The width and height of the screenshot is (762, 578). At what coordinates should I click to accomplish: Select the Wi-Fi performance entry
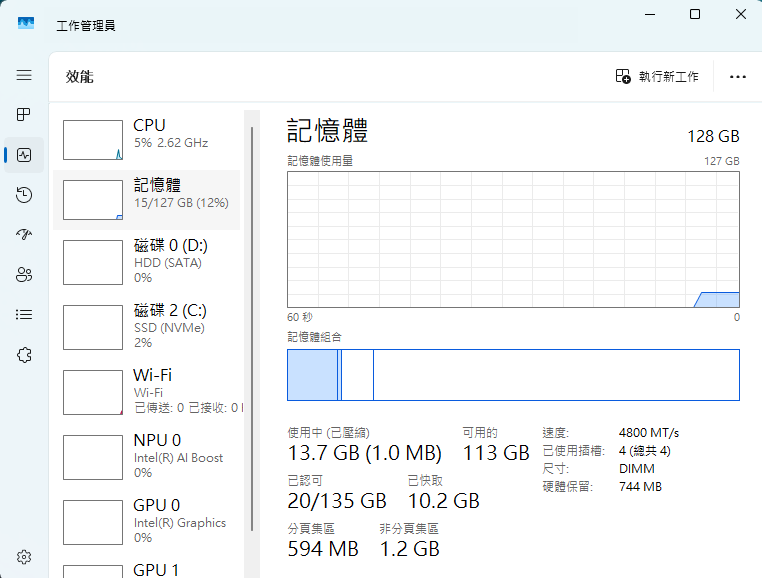click(x=147, y=392)
